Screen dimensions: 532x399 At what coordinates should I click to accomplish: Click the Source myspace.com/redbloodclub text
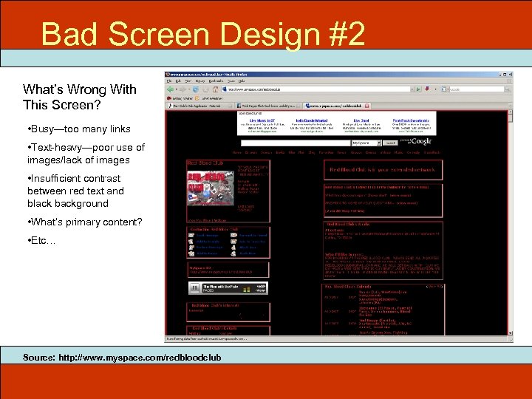pyautogui.click(x=122, y=358)
